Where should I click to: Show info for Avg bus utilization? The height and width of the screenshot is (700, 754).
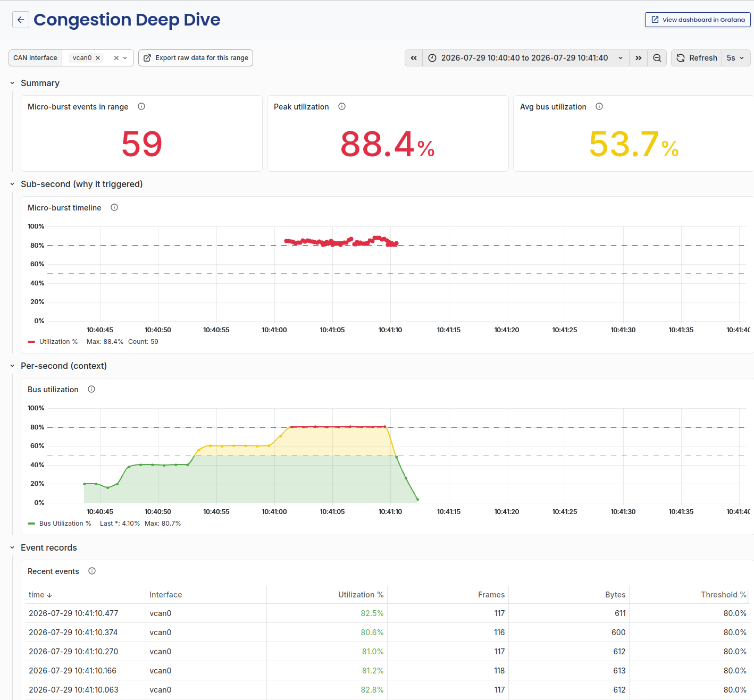pyautogui.click(x=599, y=106)
